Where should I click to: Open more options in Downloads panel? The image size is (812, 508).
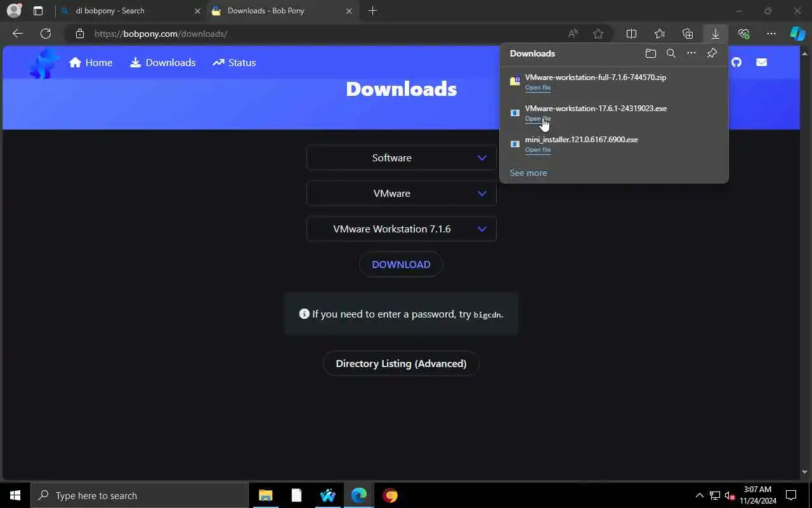(x=691, y=53)
